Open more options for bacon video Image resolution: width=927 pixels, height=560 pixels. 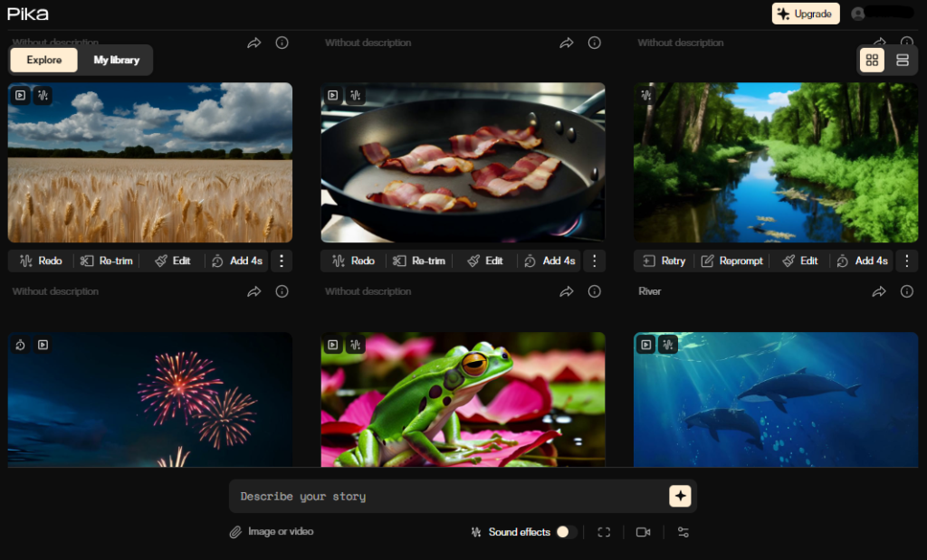(x=594, y=261)
